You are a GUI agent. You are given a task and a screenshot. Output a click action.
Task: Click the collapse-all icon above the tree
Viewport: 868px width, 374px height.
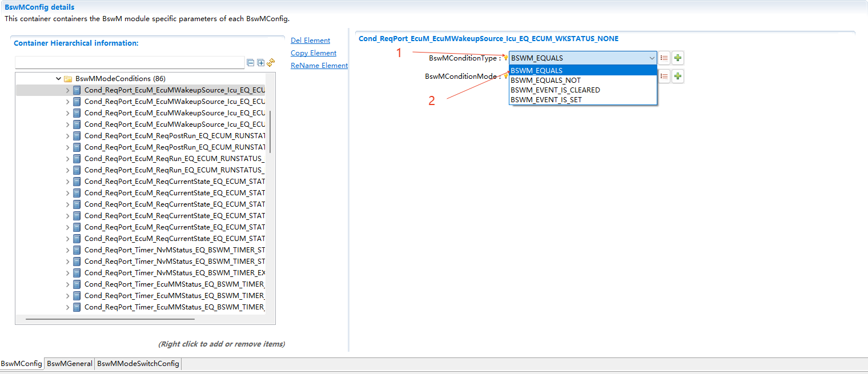click(x=251, y=63)
